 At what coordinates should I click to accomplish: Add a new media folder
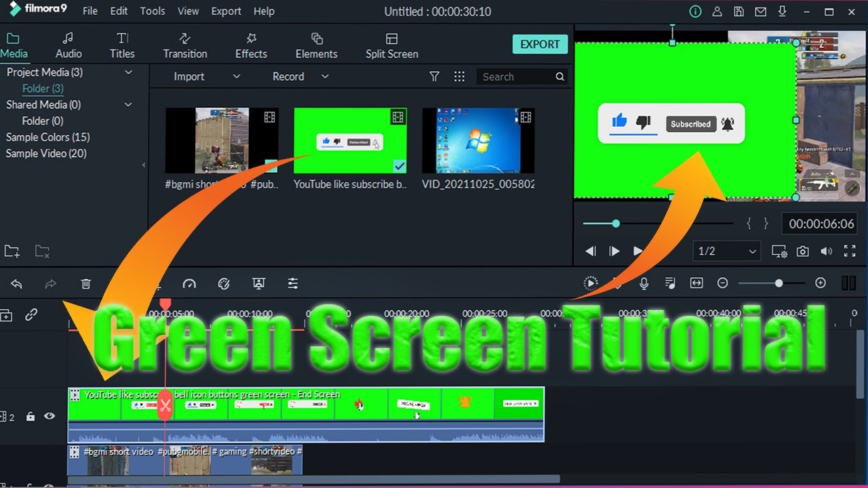(12, 251)
